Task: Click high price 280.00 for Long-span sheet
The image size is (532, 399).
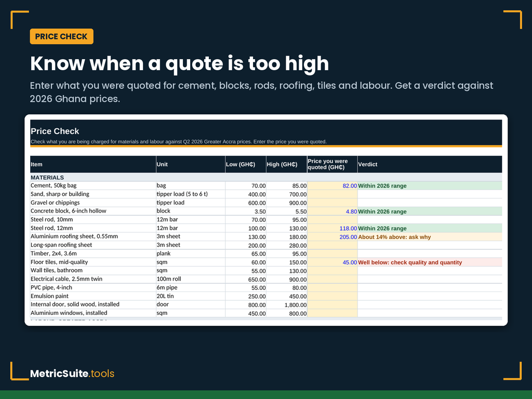Action: tap(287, 245)
